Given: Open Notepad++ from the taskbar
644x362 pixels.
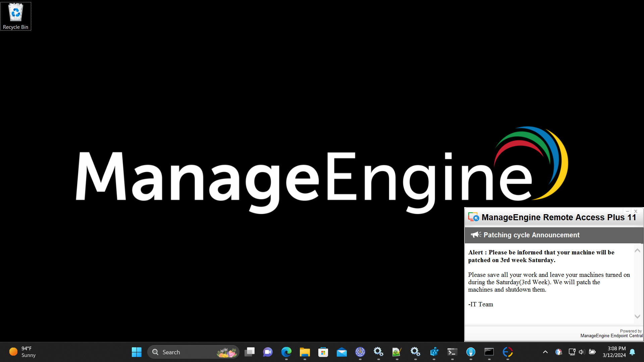Looking at the screenshot, I should pyautogui.click(x=397, y=352).
